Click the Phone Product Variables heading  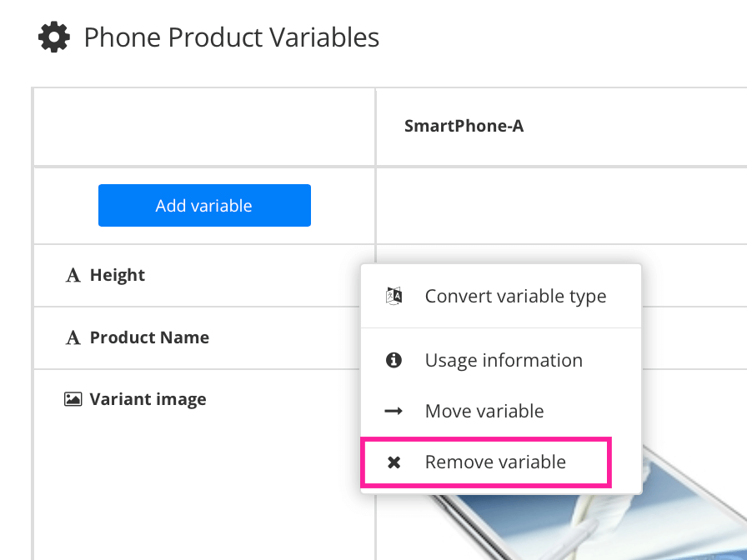click(231, 37)
